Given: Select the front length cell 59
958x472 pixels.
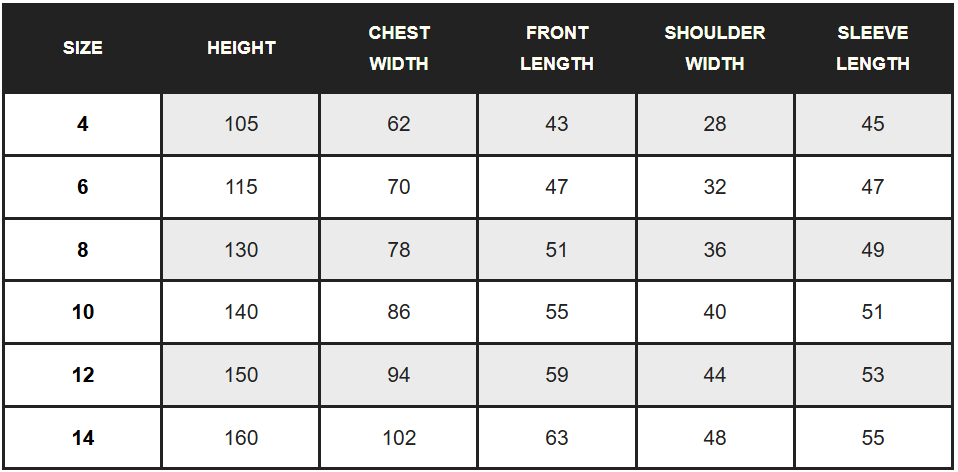Looking at the screenshot, I should click(x=557, y=375).
